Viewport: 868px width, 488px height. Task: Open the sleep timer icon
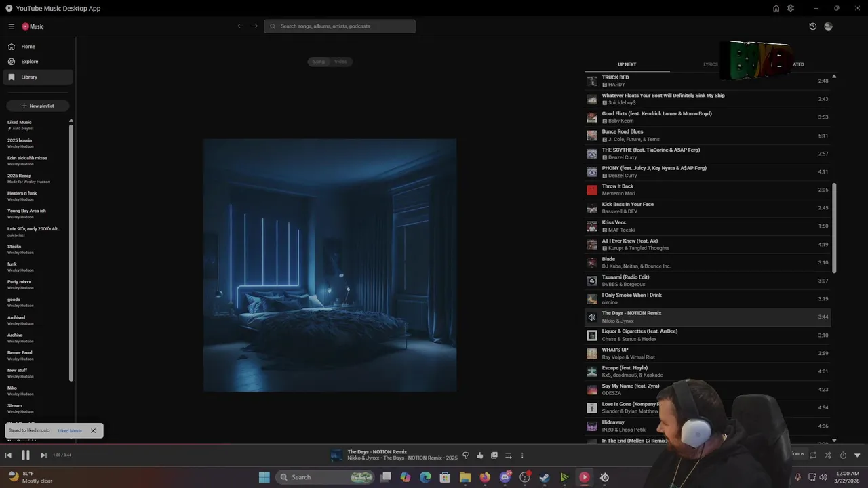click(843, 455)
